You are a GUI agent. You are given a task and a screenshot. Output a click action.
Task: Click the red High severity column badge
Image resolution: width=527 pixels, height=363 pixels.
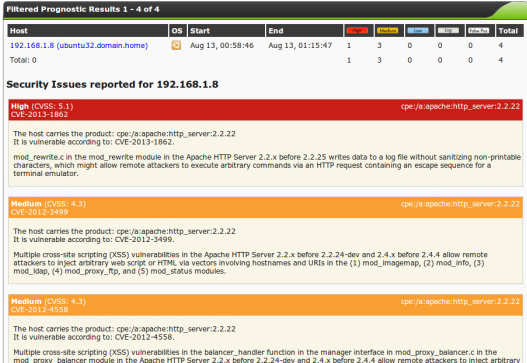tap(357, 31)
